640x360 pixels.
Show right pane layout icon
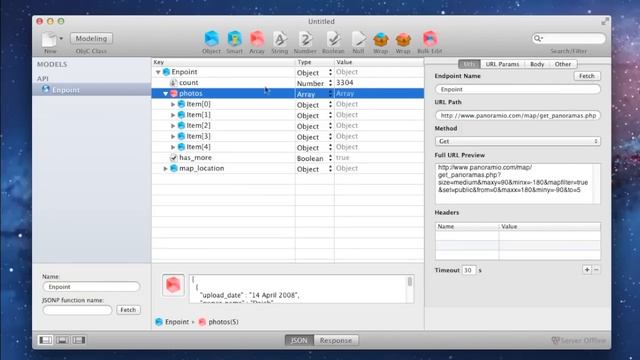79,340
